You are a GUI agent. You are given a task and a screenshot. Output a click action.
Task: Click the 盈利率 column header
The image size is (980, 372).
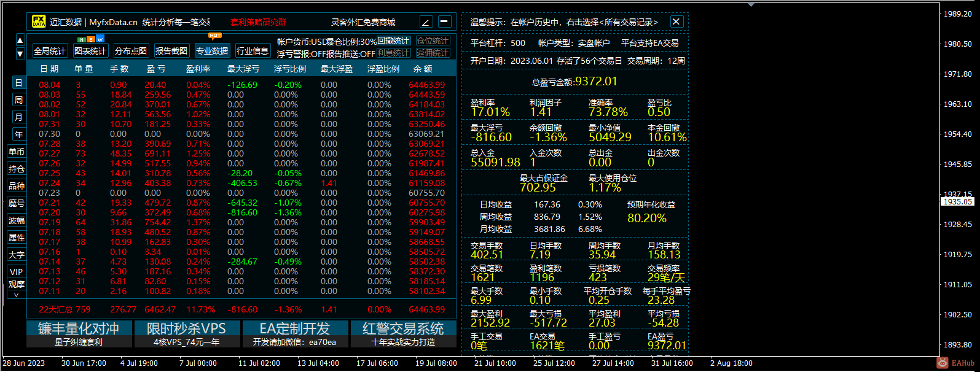pos(198,69)
